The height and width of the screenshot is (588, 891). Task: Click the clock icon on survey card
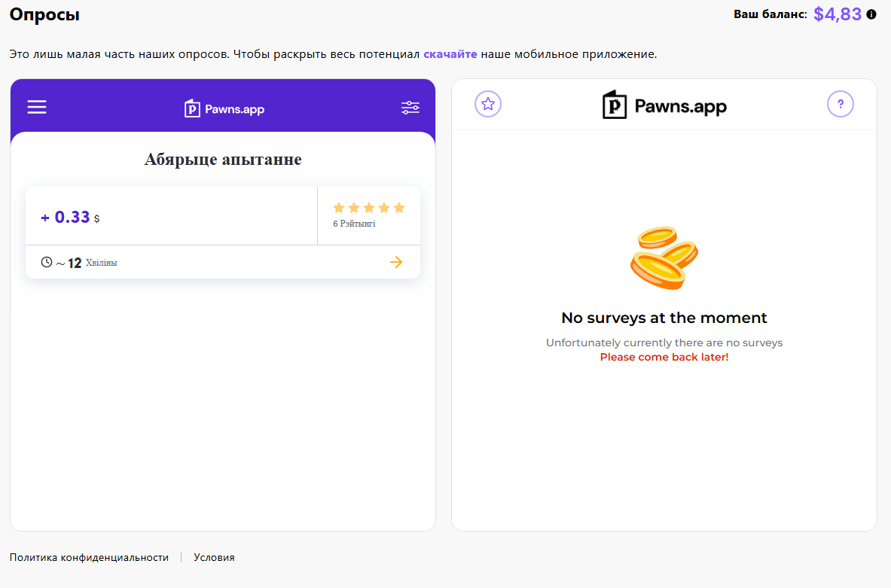click(47, 262)
